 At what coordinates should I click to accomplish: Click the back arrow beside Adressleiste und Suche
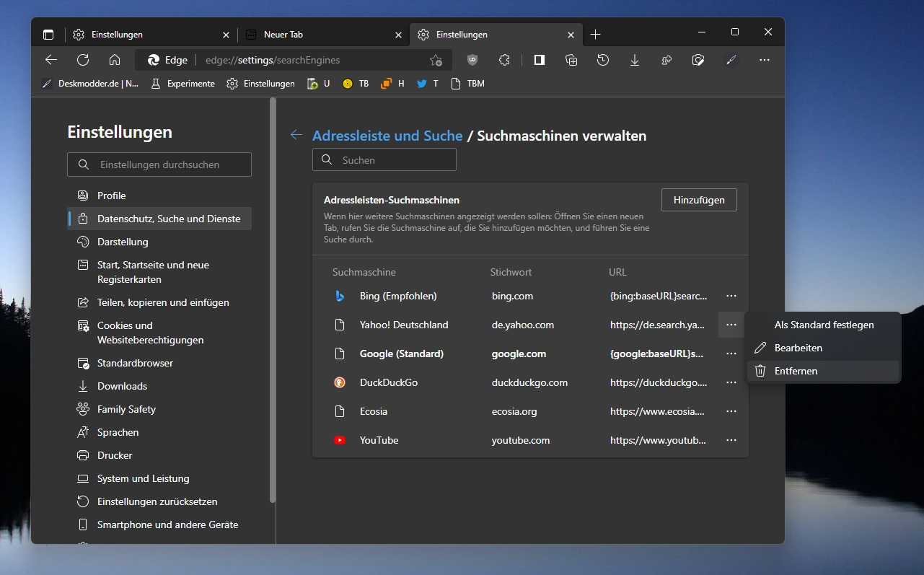296,135
